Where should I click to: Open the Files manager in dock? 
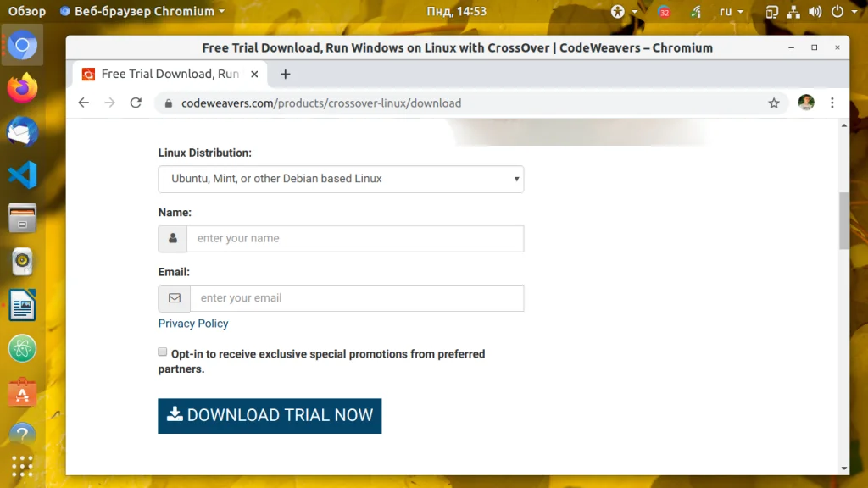pyautogui.click(x=22, y=218)
